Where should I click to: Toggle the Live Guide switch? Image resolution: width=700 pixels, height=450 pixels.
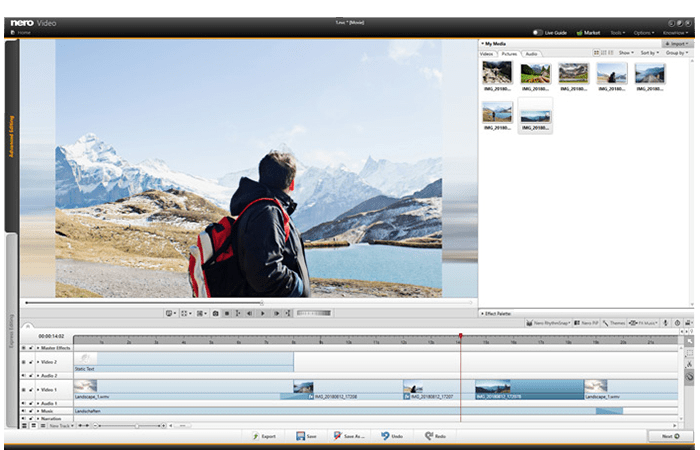tap(538, 33)
